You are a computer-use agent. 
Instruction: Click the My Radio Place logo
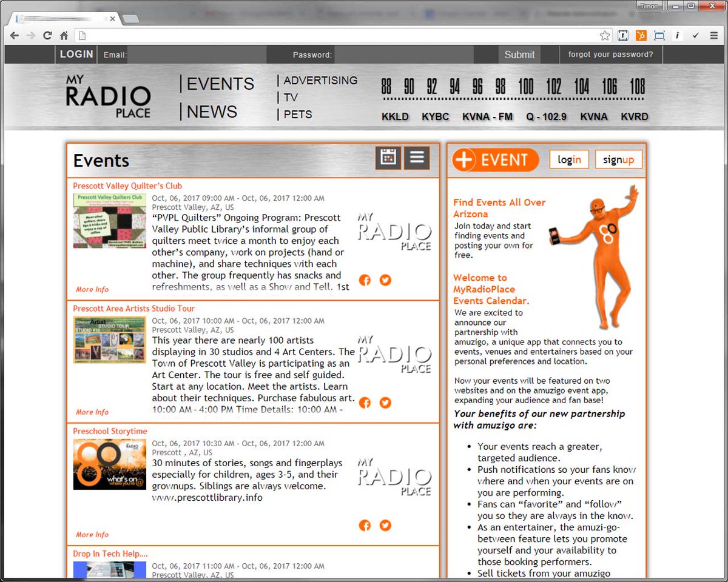click(x=108, y=96)
